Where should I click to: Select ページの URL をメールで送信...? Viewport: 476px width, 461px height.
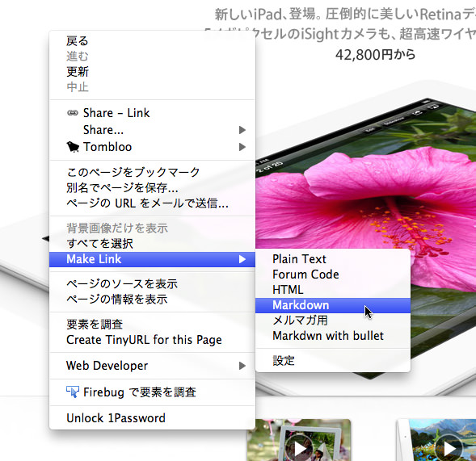pyautogui.click(x=152, y=203)
